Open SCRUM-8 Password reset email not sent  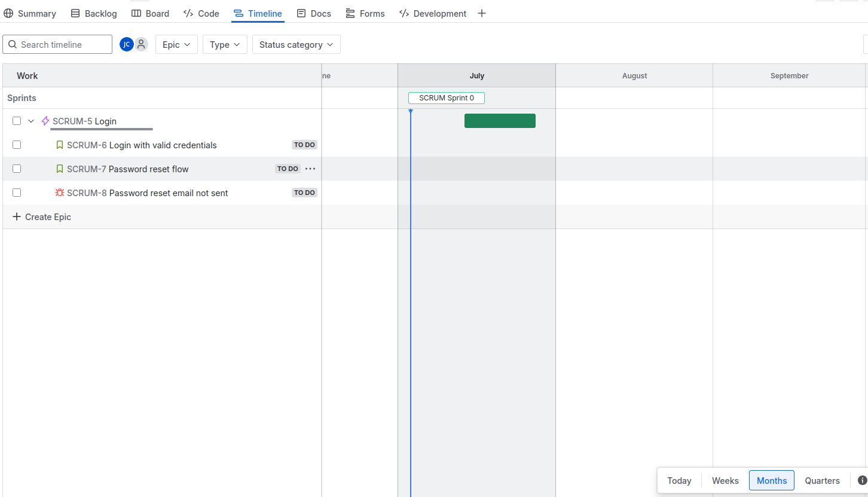coord(148,193)
